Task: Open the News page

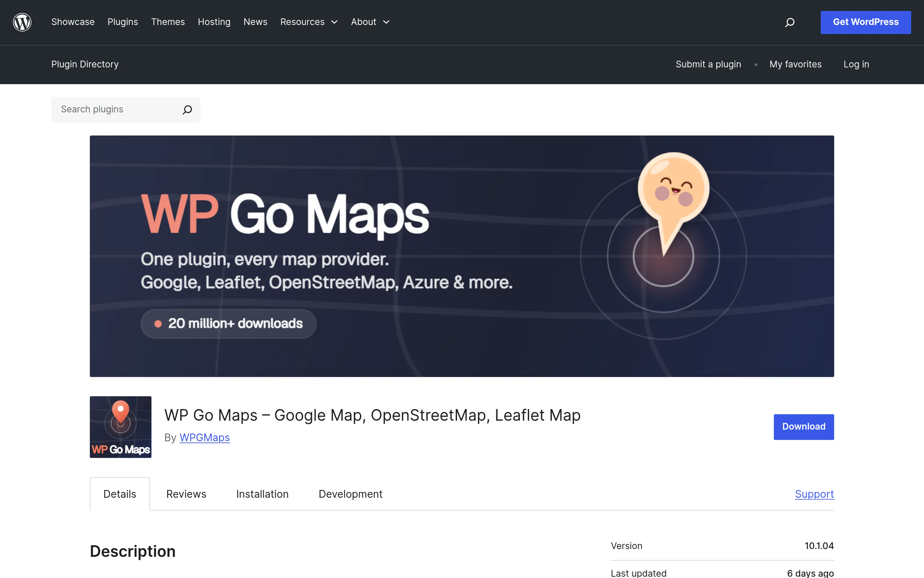Action: pyautogui.click(x=256, y=22)
